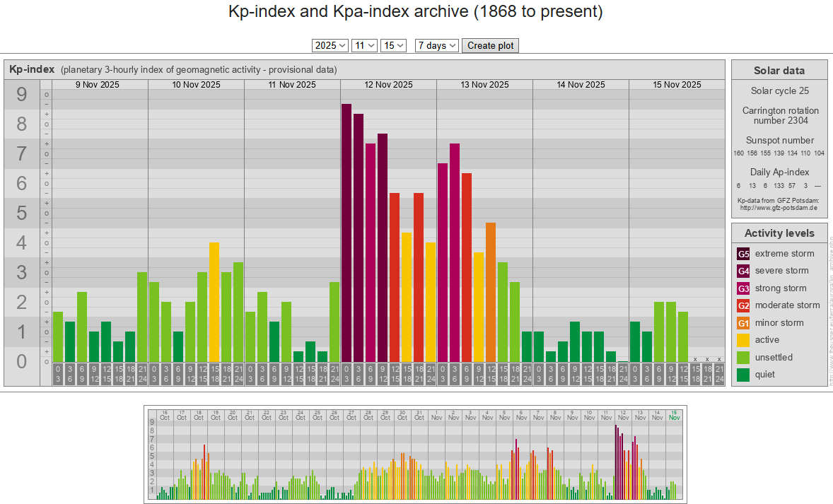Viewport: 833px width, 504px height.
Task: Click the yellow active level swatch
Action: point(744,340)
